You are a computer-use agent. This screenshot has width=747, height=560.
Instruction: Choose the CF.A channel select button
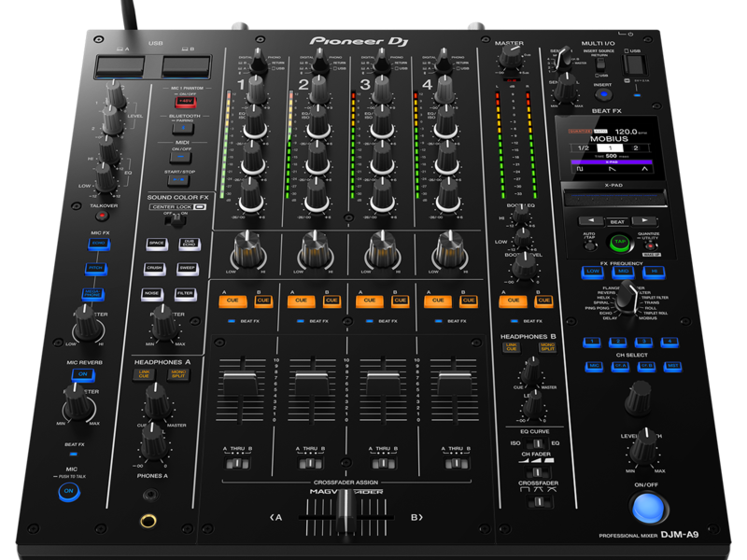coord(620,366)
